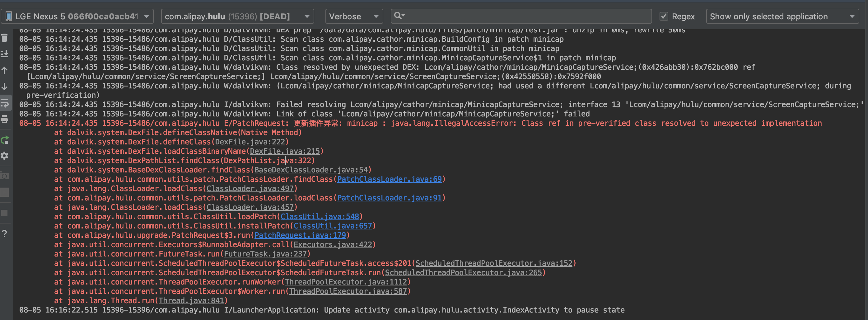Image resolution: width=868 pixels, height=320 pixels.
Task: Click the 'Update activity' LauncherApplication log line
Action: coord(322,310)
